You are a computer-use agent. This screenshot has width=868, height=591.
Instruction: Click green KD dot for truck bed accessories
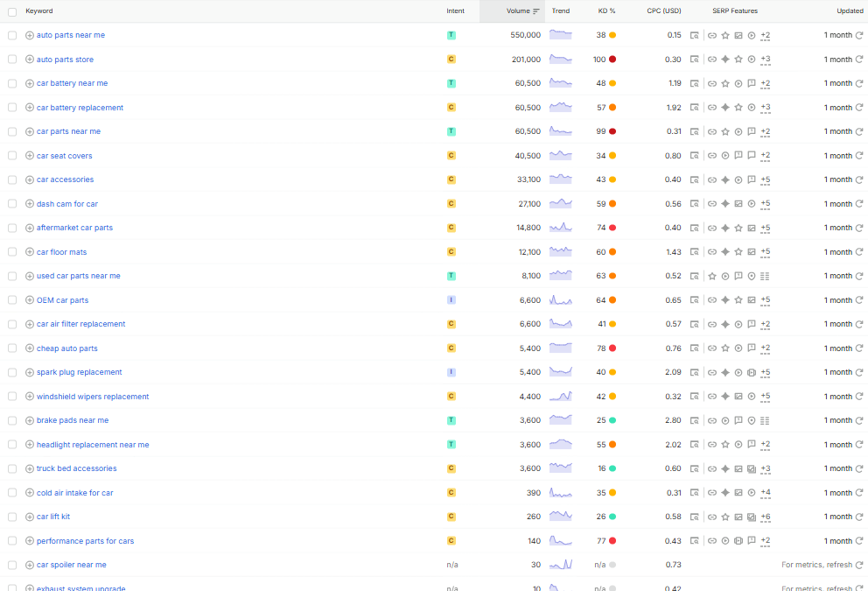click(612, 468)
